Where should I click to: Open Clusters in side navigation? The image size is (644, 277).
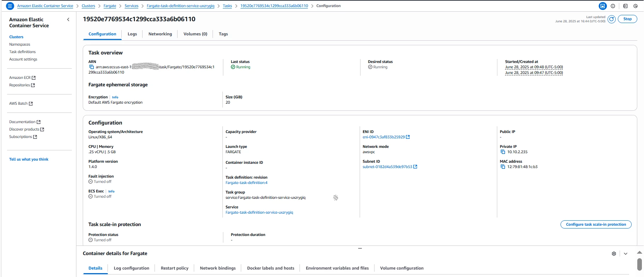(x=16, y=37)
